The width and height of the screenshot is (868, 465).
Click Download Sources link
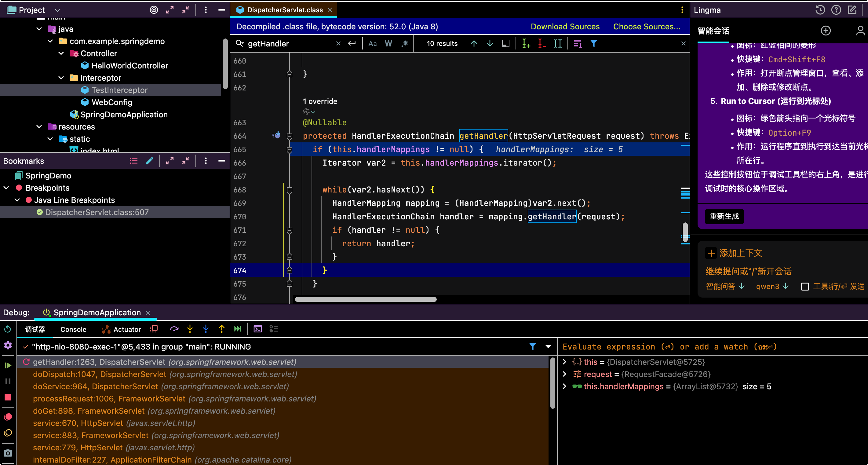(565, 27)
